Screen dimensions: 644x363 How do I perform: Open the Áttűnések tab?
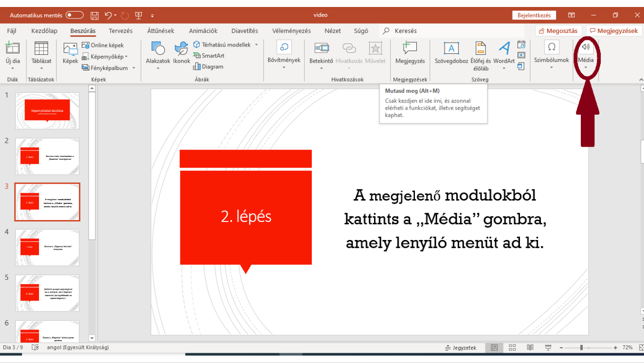pos(161,31)
